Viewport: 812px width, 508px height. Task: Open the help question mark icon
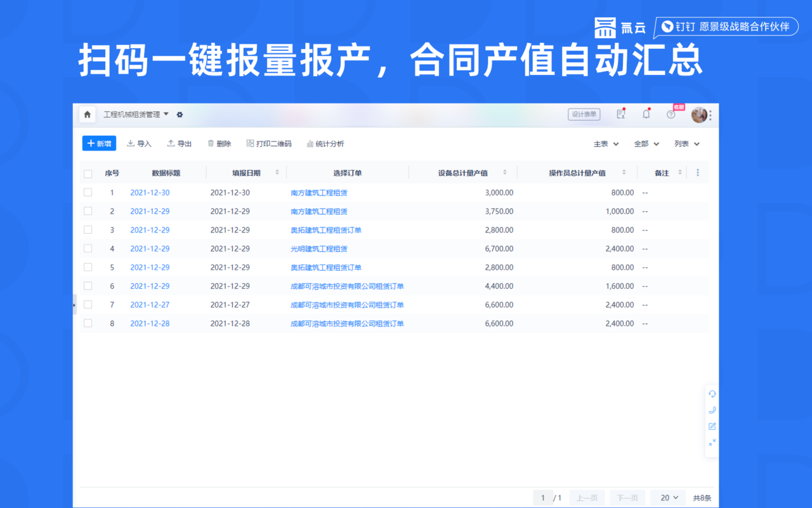click(x=671, y=114)
